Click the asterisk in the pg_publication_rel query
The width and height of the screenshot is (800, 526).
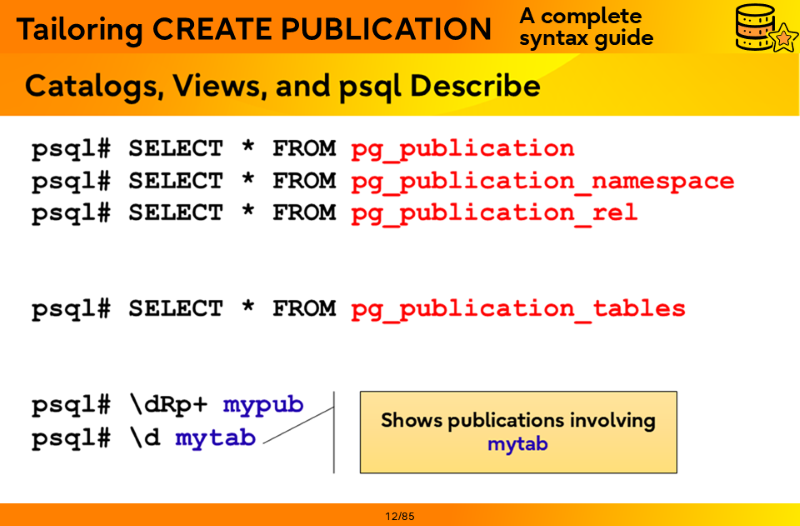[x=248, y=213]
